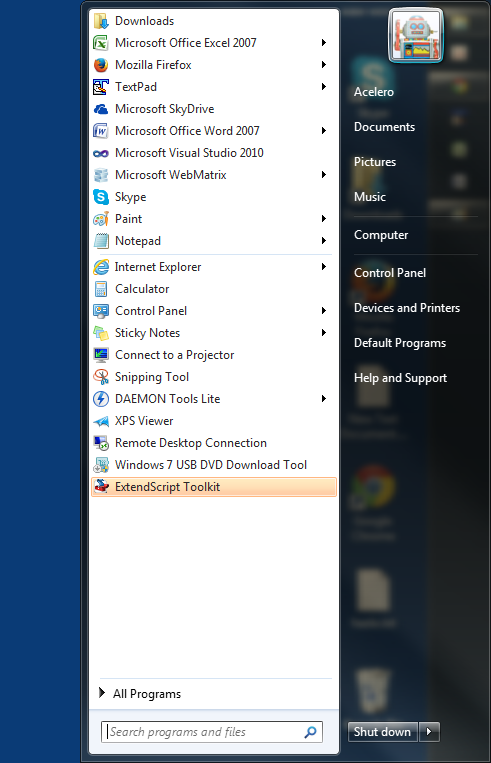Click the Skype icon
This screenshot has height=763, width=491.
101,197
